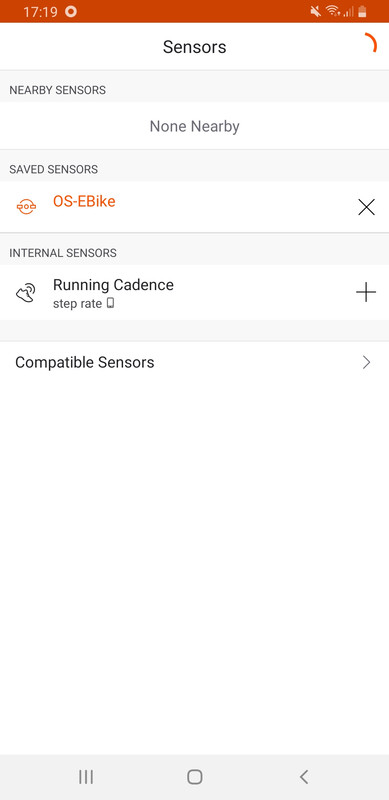Tap the Android back navigation button
389x800 pixels.
click(304, 777)
